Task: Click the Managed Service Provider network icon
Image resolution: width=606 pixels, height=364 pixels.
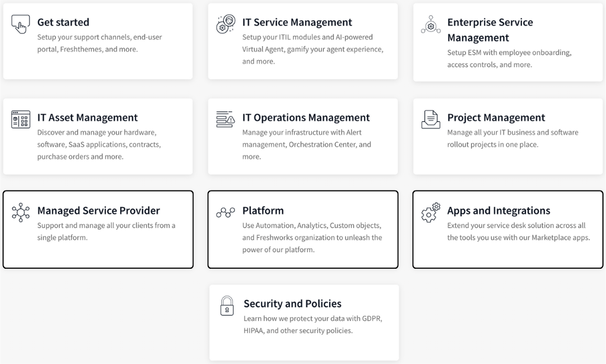Action: [x=20, y=212]
